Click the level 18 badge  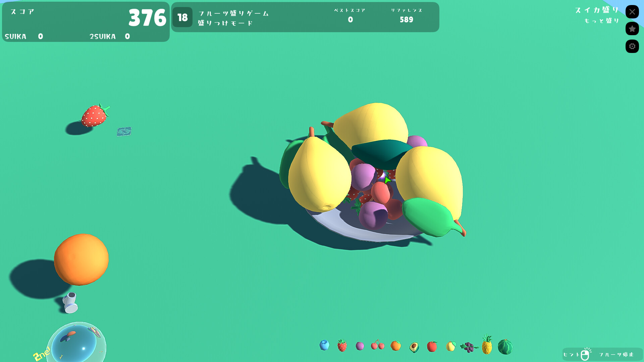tap(182, 17)
